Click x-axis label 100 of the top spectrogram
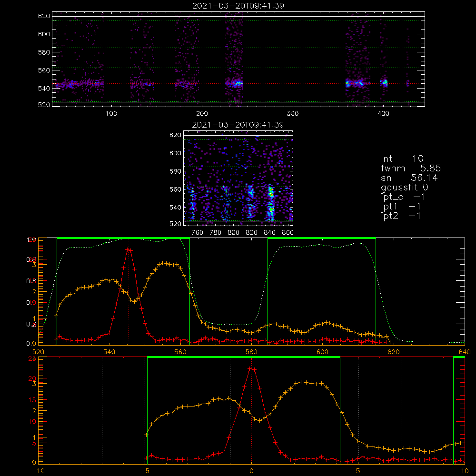 111,114
